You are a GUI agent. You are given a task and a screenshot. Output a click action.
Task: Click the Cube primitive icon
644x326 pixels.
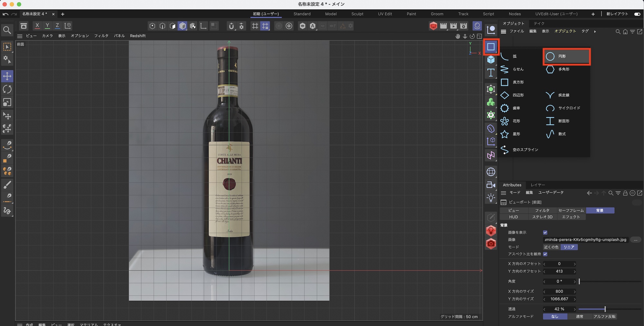[491, 60]
